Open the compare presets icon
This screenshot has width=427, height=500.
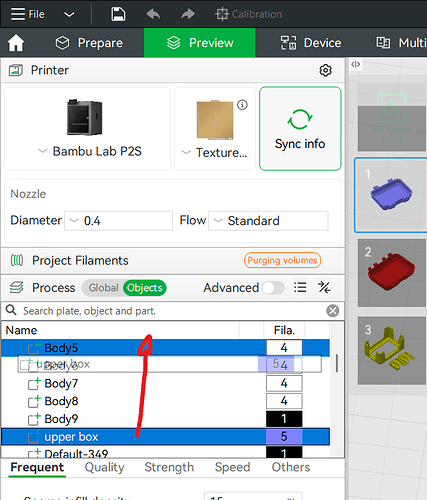(324, 287)
